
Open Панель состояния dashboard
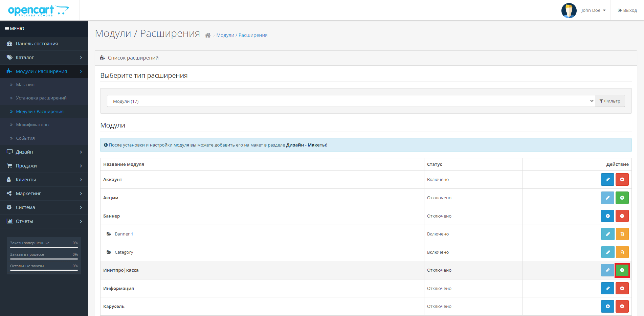pos(44,44)
